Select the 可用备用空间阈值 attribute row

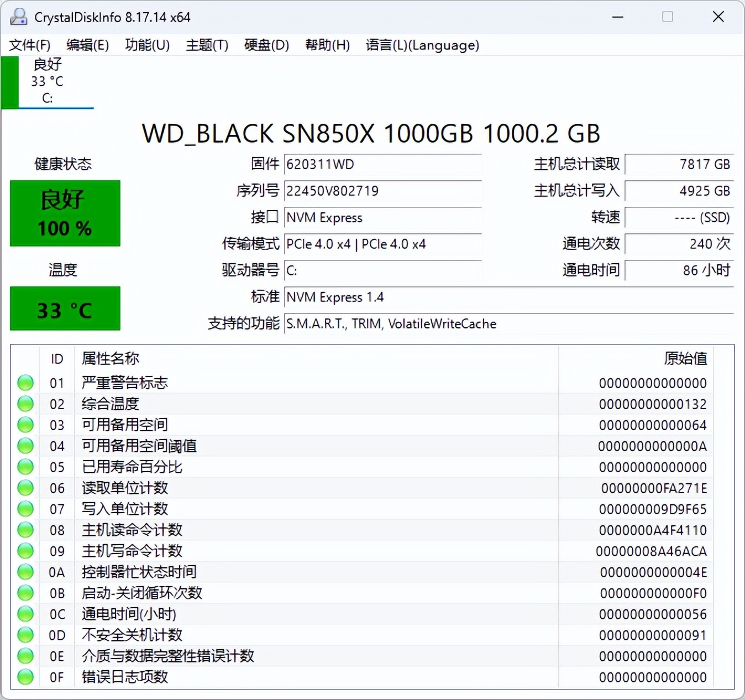point(363,446)
